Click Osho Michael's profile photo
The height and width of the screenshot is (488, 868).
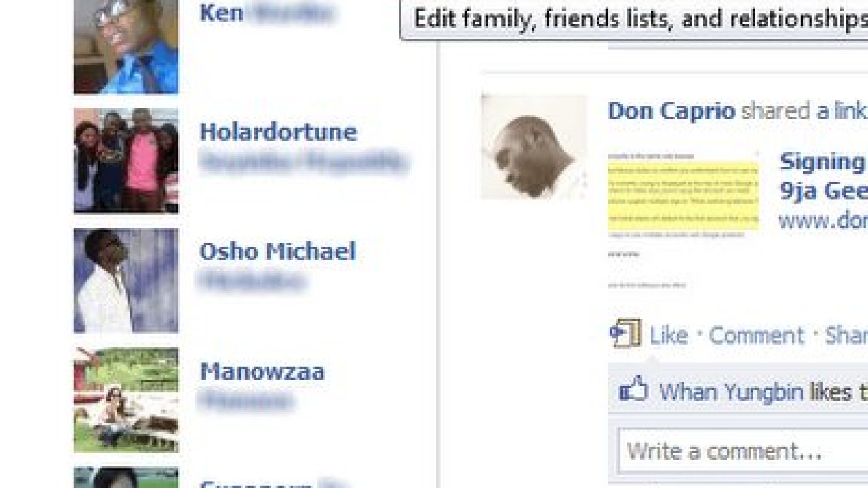tap(126, 281)
